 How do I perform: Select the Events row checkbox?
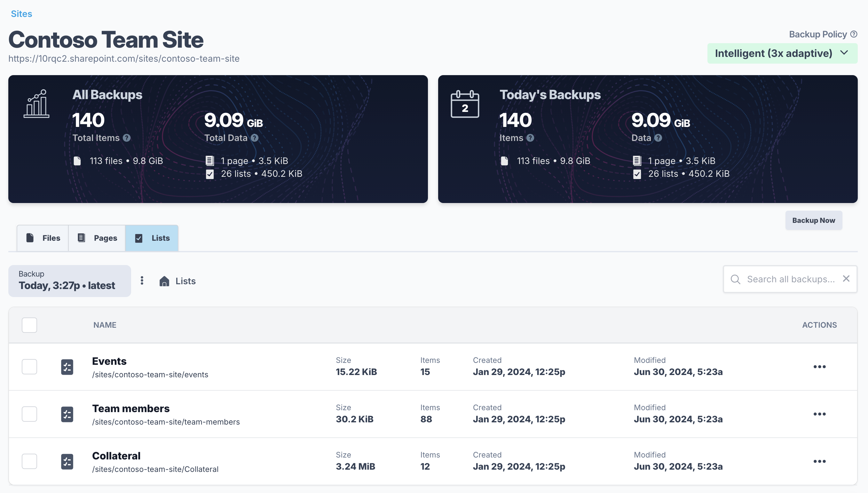(x=29, y=367)
